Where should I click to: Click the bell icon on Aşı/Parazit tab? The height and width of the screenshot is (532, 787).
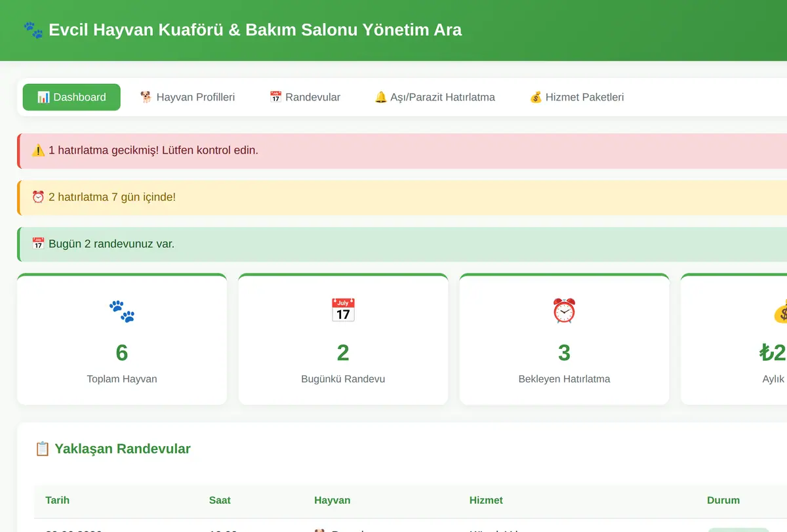tap(380, 97)
